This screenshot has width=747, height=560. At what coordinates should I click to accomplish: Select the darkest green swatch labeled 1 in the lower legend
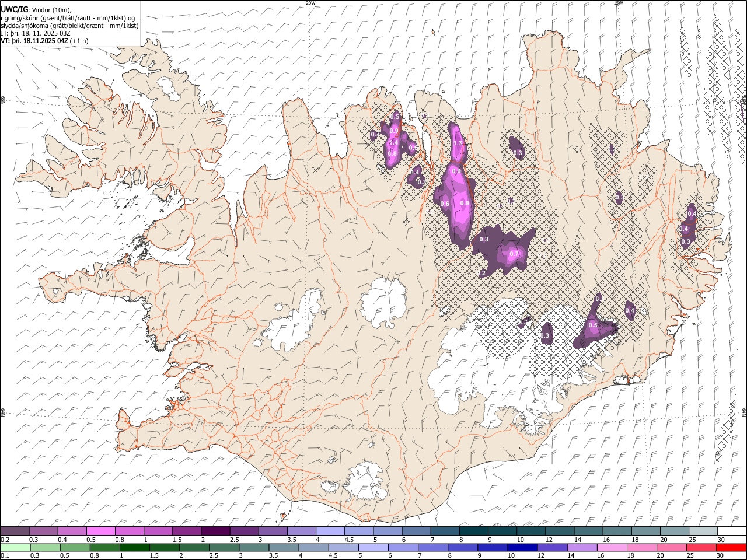(134, 548)
